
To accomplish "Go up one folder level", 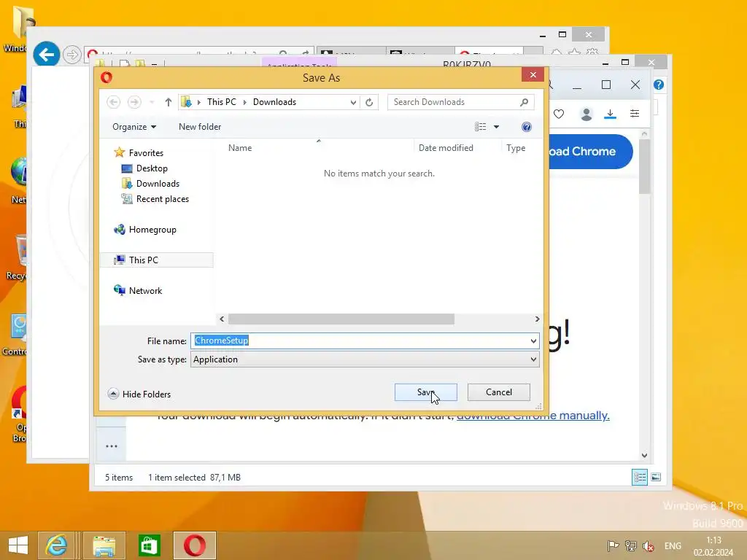I will pos(169,102).
